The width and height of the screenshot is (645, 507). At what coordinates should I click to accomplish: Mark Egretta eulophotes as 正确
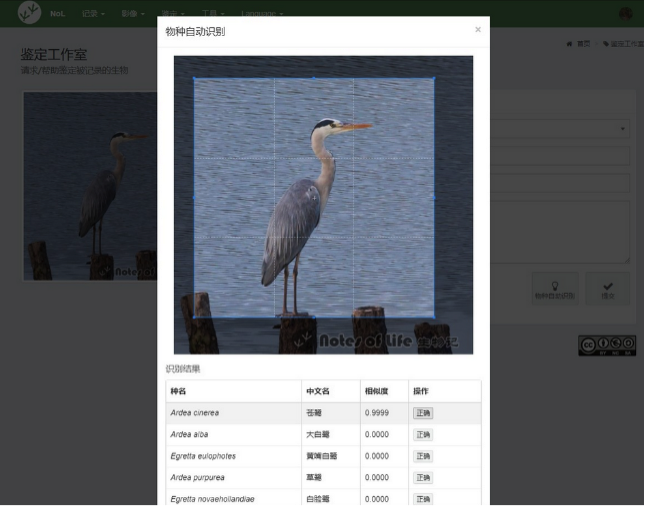click(423, 456)
